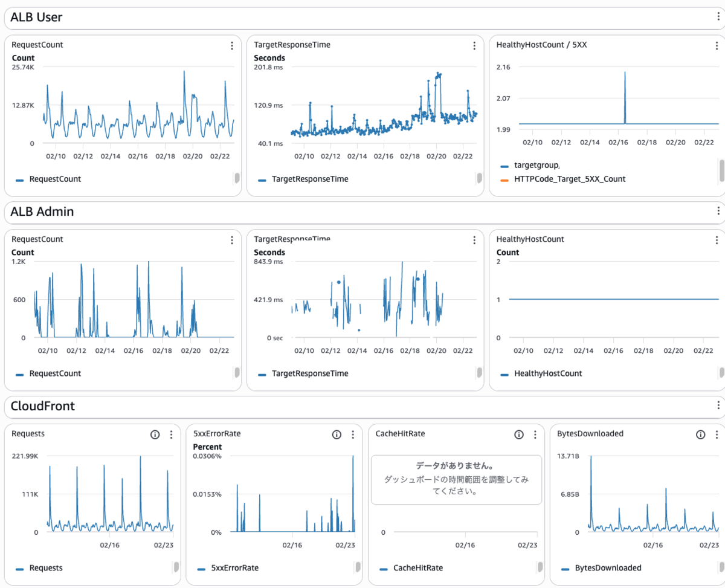Toggle RequestCount legend in ALB User
Image resolution: width=725 pixels, height=588 pixels.
click(x=48, y=179)
